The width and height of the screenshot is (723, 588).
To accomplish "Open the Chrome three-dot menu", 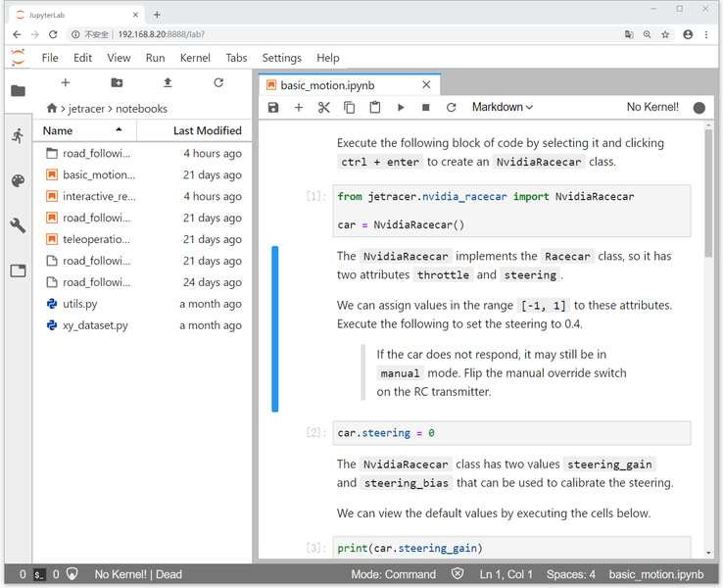I will coord(706,34).
